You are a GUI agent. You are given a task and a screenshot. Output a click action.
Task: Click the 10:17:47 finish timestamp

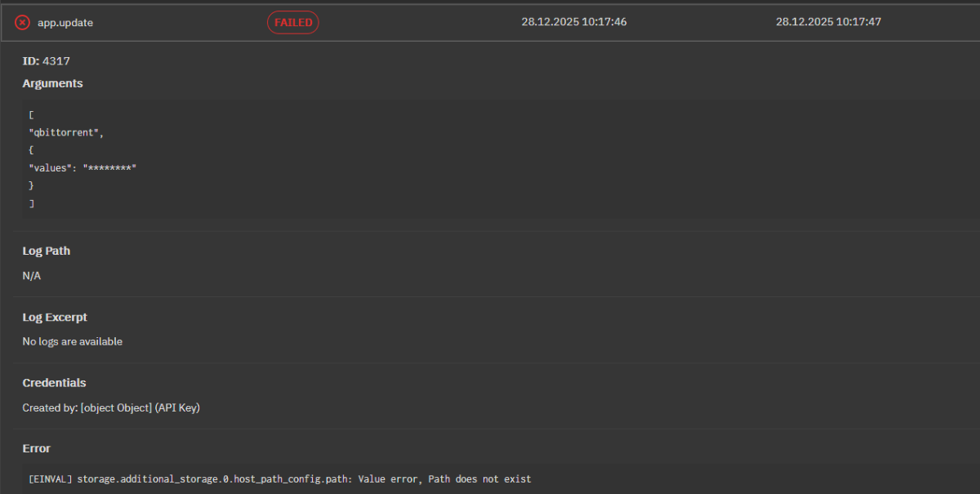[x=828, y=22]
